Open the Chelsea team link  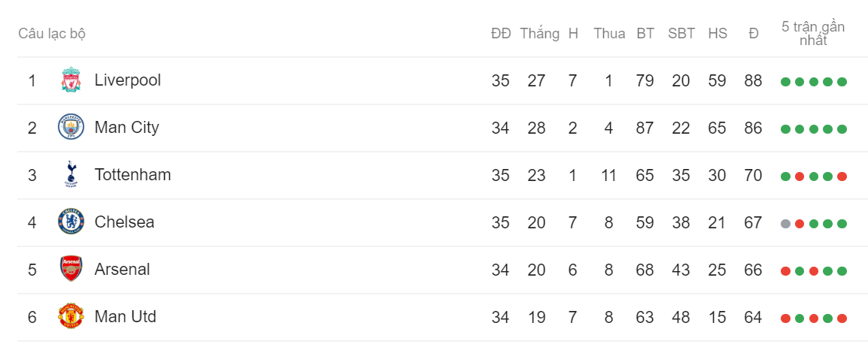tap(125, 222)
